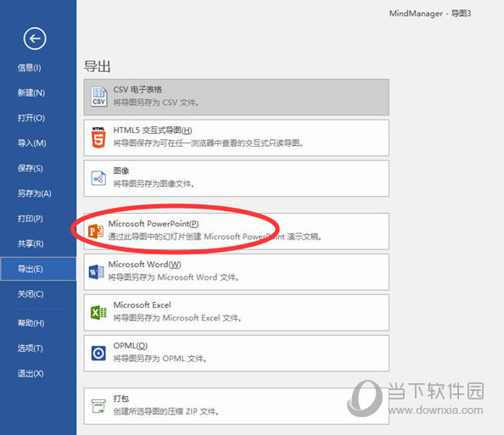Choose 关闭(C) in the sidebar
This screenshot has height=435, width=504.
click(x=31, y=294)
